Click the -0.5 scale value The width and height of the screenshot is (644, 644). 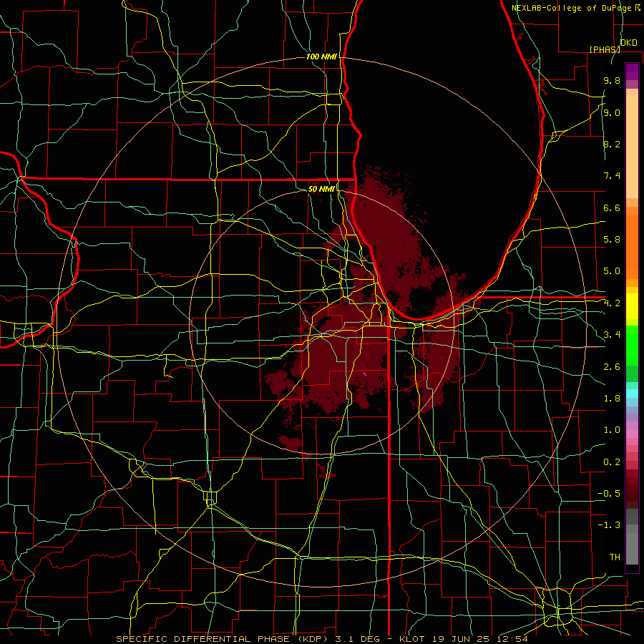point(609,494)
